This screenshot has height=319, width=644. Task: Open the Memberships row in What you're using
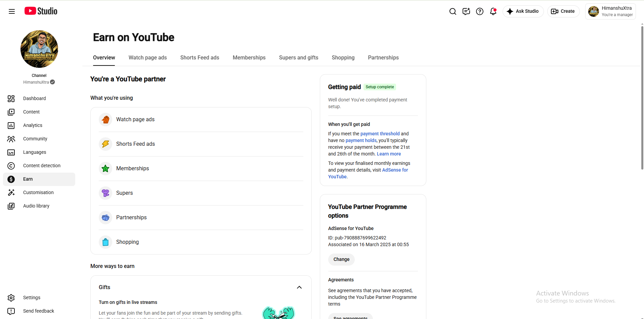201,169
